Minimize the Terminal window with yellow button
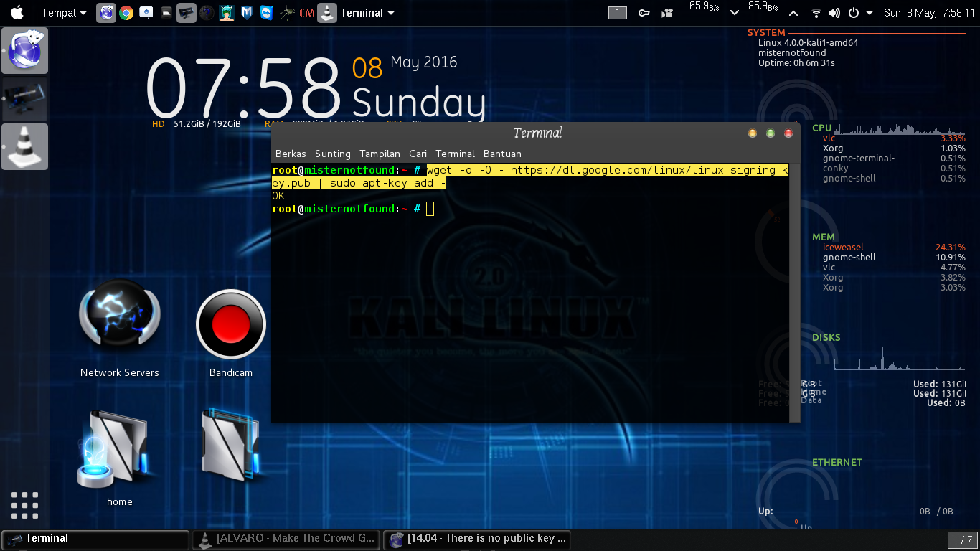Viewport: 980px width, 551px height. tap(753, 133)
